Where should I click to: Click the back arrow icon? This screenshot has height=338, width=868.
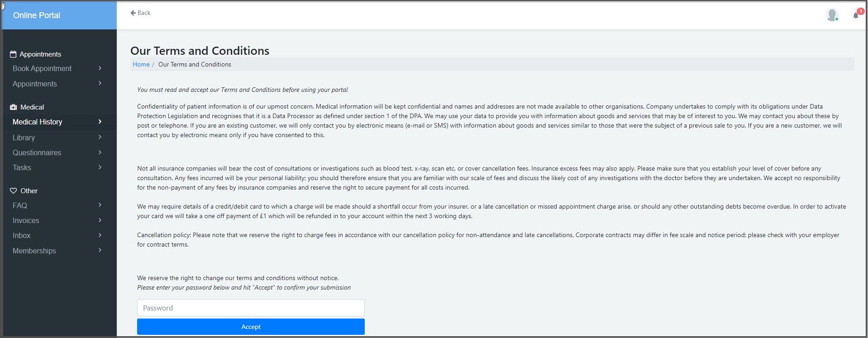point(133,13)
